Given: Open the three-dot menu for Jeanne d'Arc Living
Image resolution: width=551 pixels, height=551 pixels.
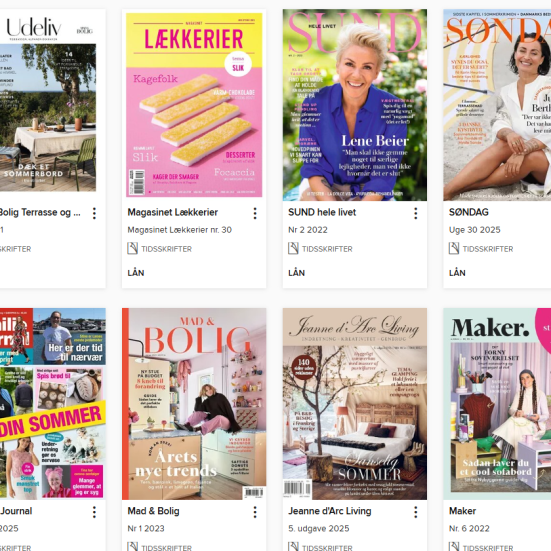Looking at the screenshot, I should [416, 512].
